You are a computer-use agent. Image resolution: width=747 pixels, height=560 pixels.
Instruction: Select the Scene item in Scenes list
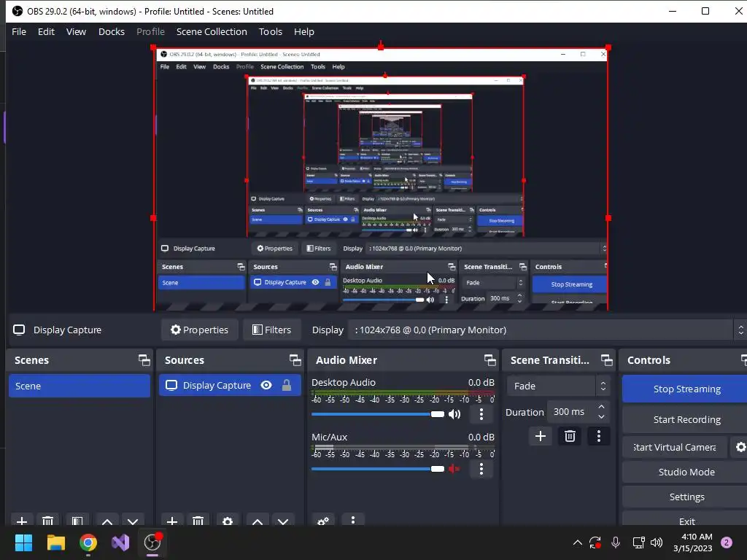coord(79,386)
